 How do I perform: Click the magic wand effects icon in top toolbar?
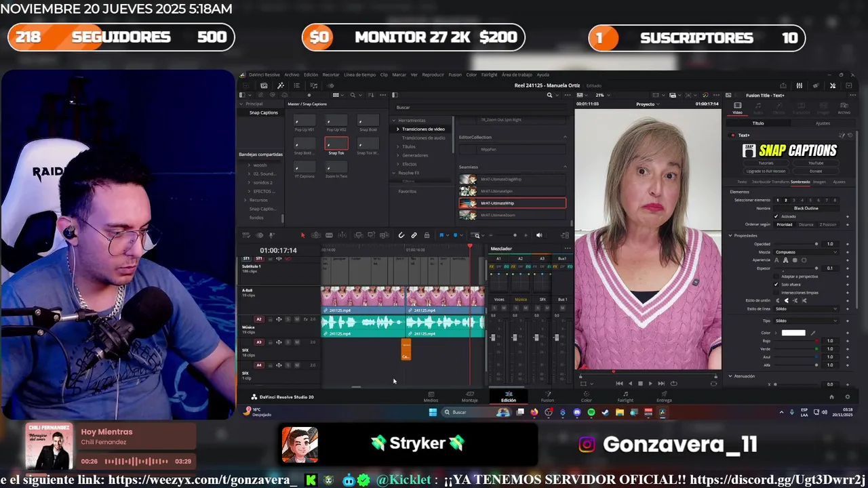click(281, 85)
